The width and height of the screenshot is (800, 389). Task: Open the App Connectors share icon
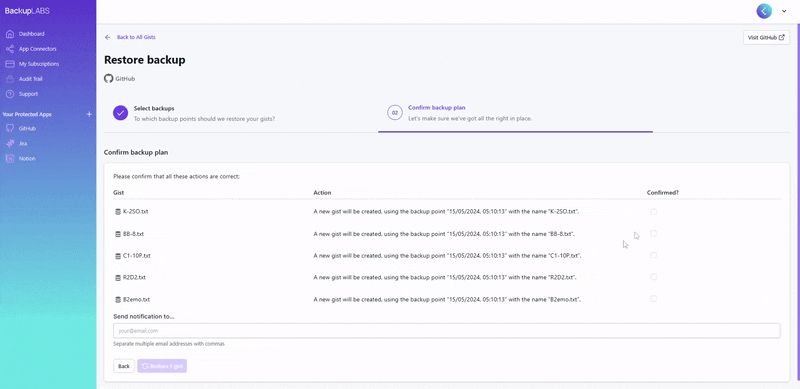(x=9, y=49)
